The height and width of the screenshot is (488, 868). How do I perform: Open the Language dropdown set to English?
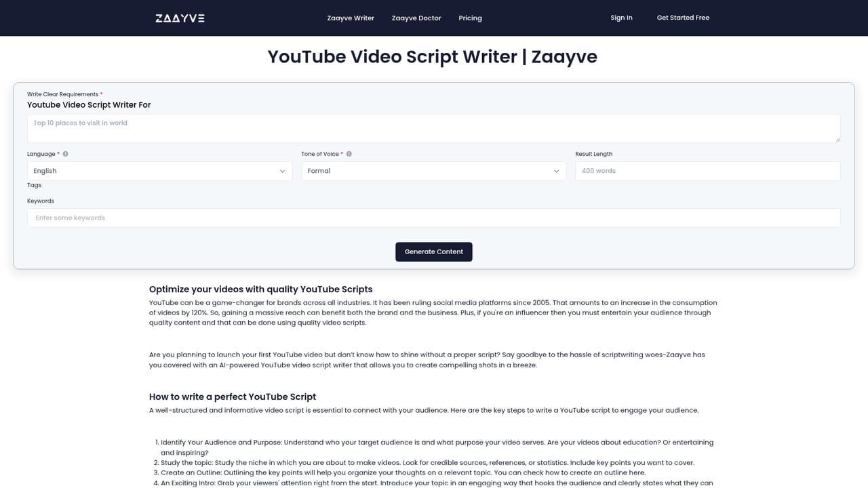coord(159,171)
